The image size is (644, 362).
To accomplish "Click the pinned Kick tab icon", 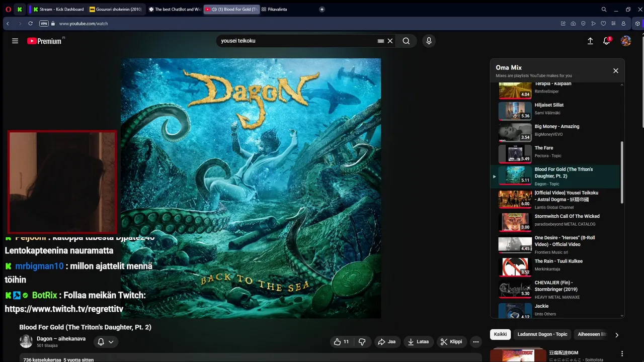I will click(20, 9).
